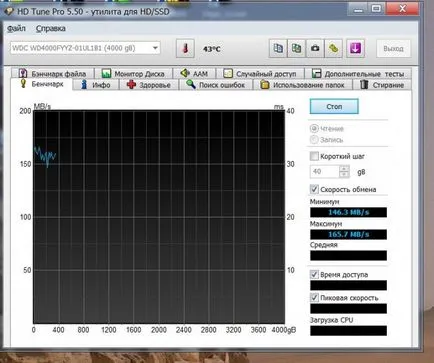The height and width of the screenshot is (363, 434).
Task: Open the Поиск ошибок tab
Action: (216, 85)
